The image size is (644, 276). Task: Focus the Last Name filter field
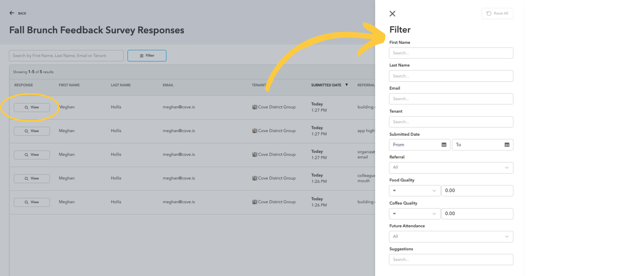click(x=451, y=76)
